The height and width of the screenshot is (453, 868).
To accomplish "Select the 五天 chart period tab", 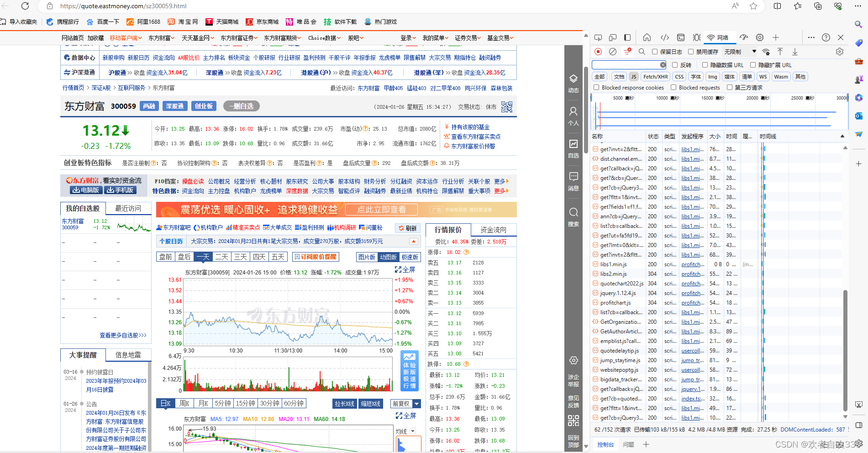I will (x=278, y=257).
